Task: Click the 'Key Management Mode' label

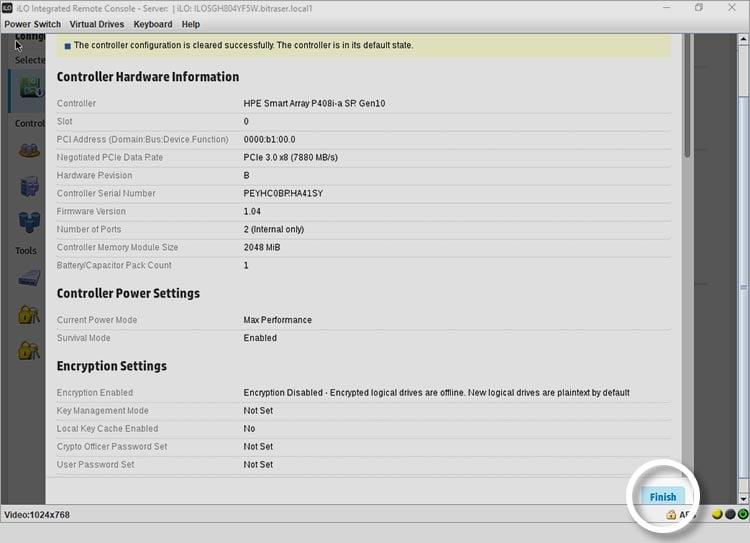Action: coord(102,410)
